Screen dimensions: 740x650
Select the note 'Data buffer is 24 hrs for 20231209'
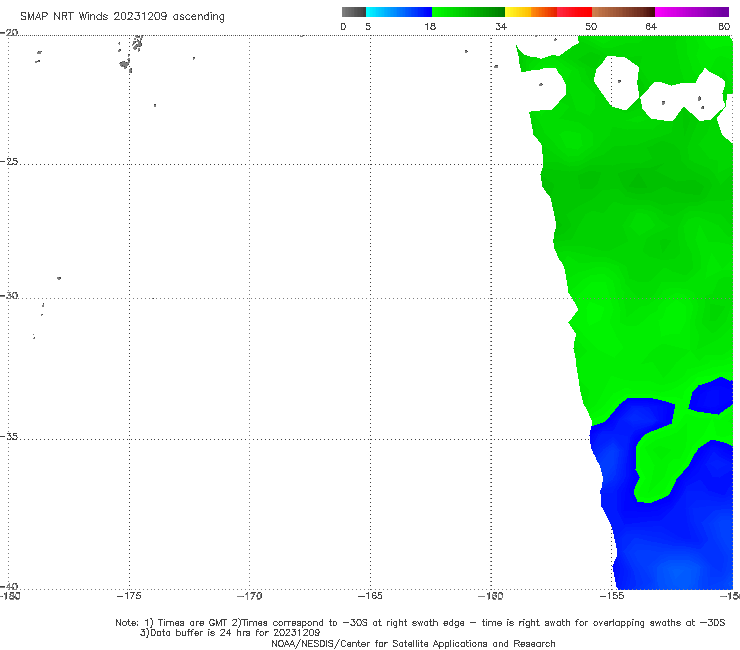pyautogui.click(x=235, y=633)
